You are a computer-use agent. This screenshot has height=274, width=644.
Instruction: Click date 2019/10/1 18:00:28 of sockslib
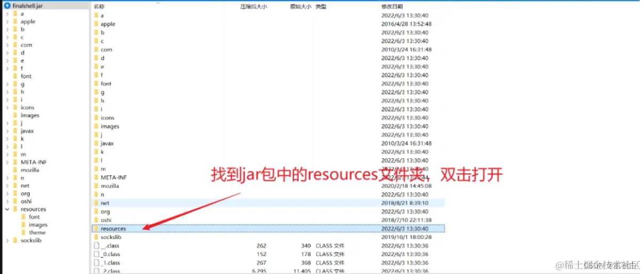[x=407, y=238]
